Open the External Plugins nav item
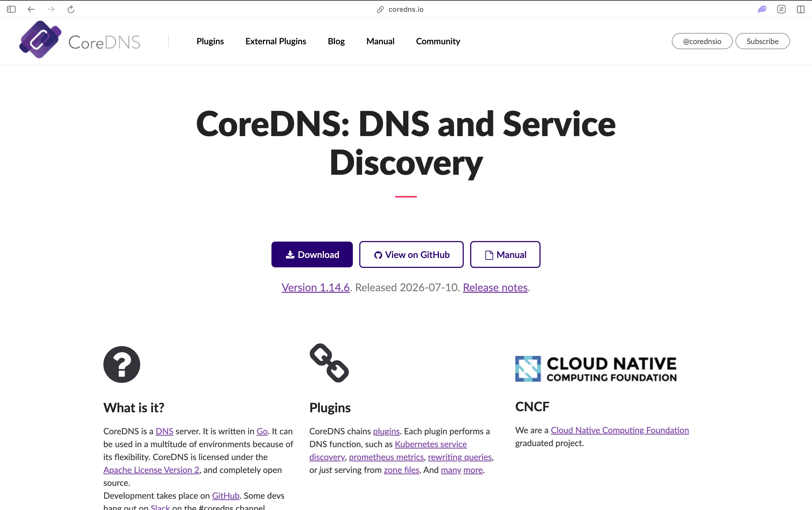Screen dimensions: 812x510 (x=276, y=41)
